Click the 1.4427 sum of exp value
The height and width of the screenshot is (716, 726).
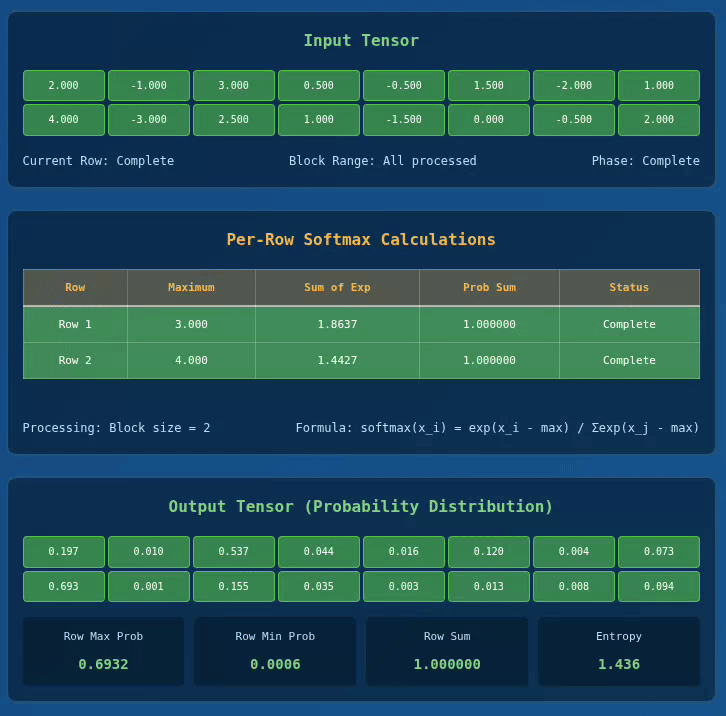point(337,361)
